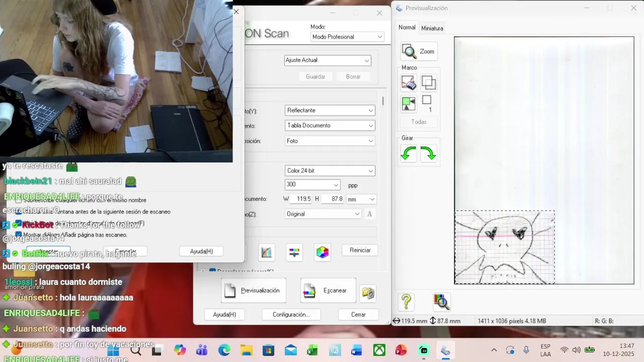Image resolution: width=644 pixels, height=362 pixels.
Task: Click the Reiniciar button
Action: point(360,250)
